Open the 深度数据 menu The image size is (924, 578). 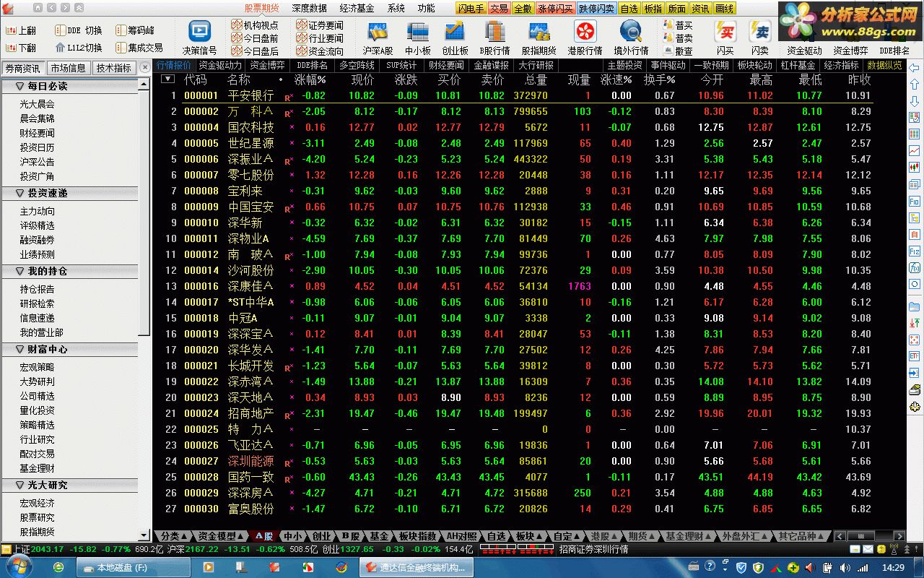[309, 8]
